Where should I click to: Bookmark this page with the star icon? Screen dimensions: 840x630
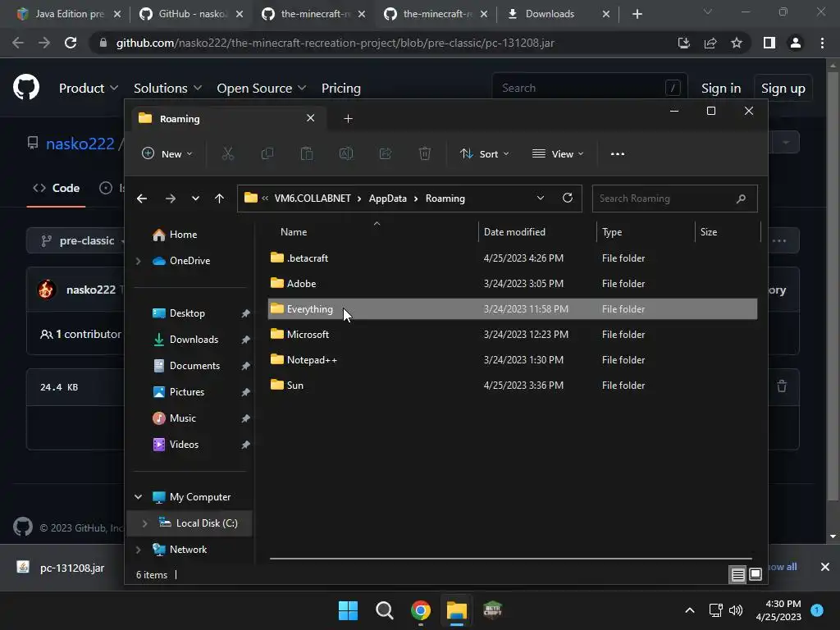click(x=737, y=43)
